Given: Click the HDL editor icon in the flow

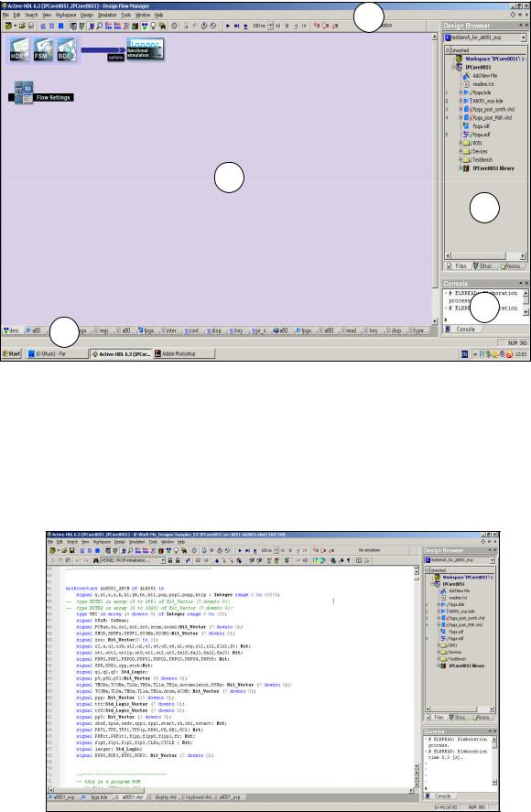Looking at the screenshot, I should click(18, 49).
